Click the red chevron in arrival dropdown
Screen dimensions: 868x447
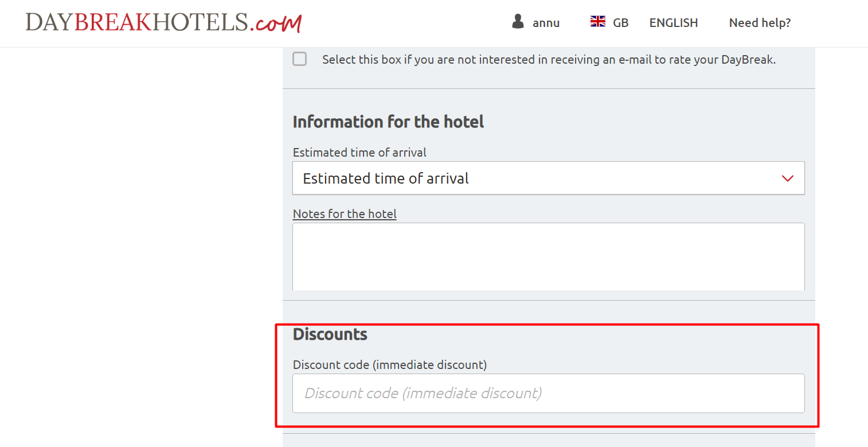click(x=787, y=178)
